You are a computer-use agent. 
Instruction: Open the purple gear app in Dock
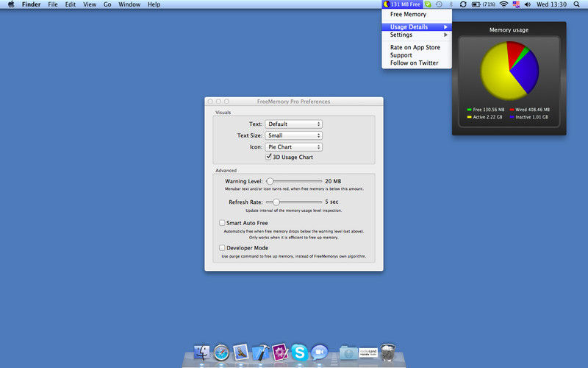[x=280, y=353]
